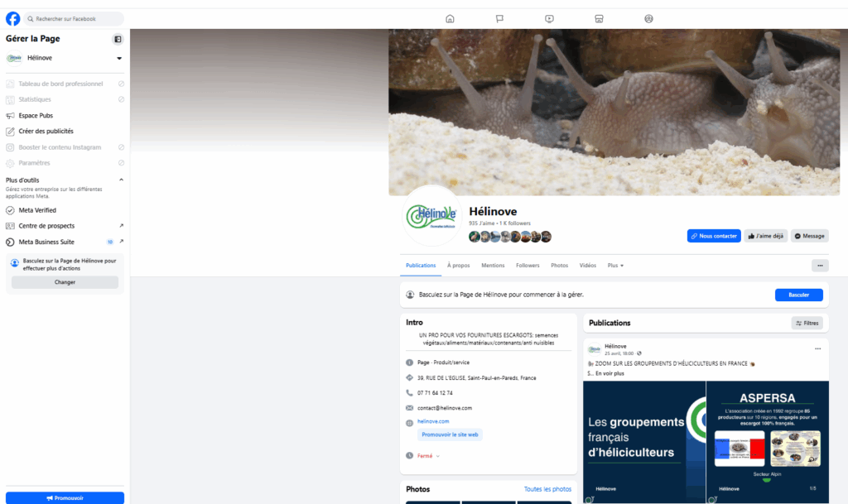Click the contact@helinove.com email text
Viewport: 848px width, 504px height.
(x=445, y=408)
